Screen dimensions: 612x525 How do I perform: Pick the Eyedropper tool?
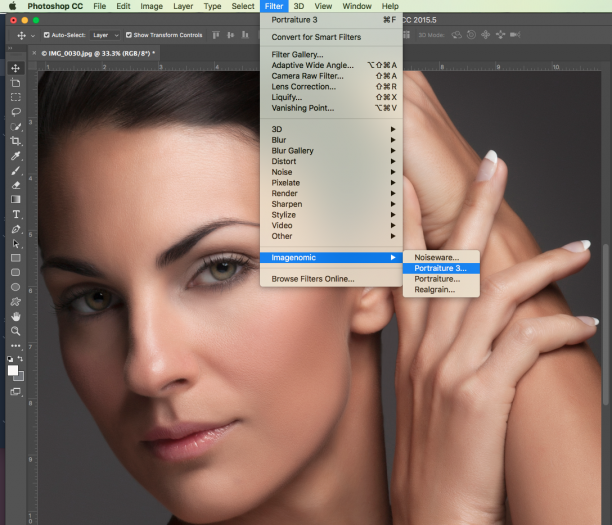(16, 156)
